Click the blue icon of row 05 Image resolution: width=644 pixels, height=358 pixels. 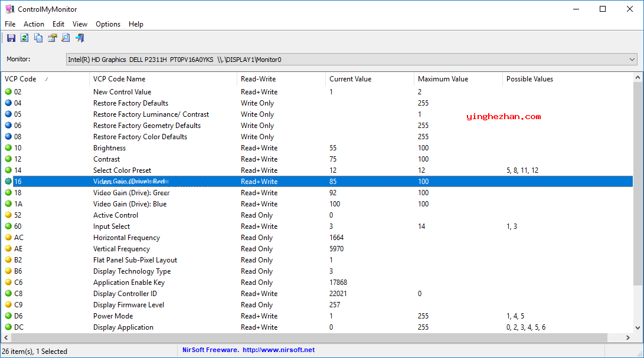[8, 114]
